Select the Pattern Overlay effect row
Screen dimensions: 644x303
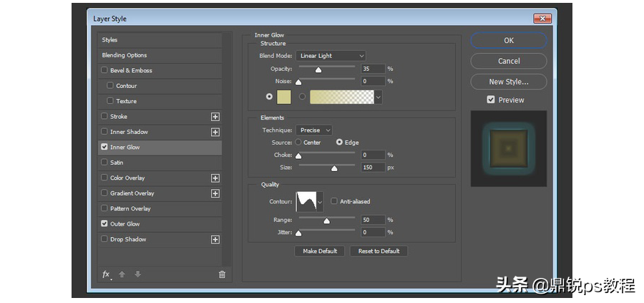point(160,208)
